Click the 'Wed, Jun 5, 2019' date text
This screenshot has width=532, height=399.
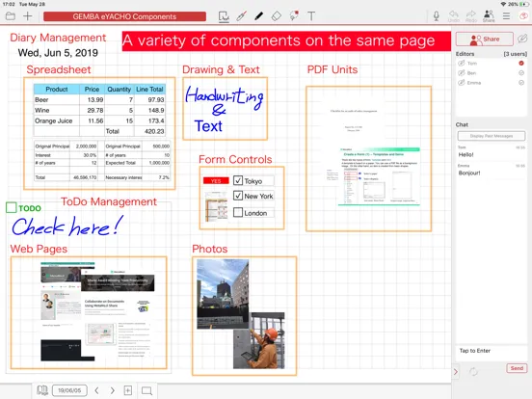click(58, 53)
